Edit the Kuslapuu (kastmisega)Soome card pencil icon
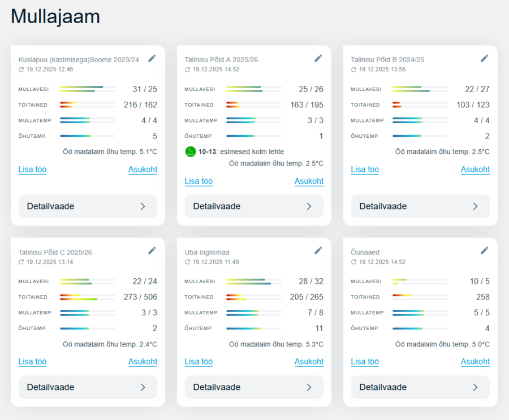The width and height of the screenshot is (509, 420). pos(152,58)
